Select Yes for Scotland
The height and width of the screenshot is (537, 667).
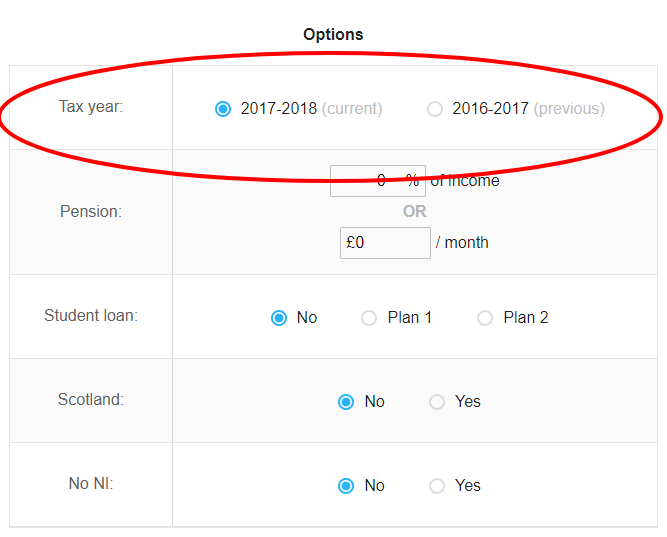point(437,402)
